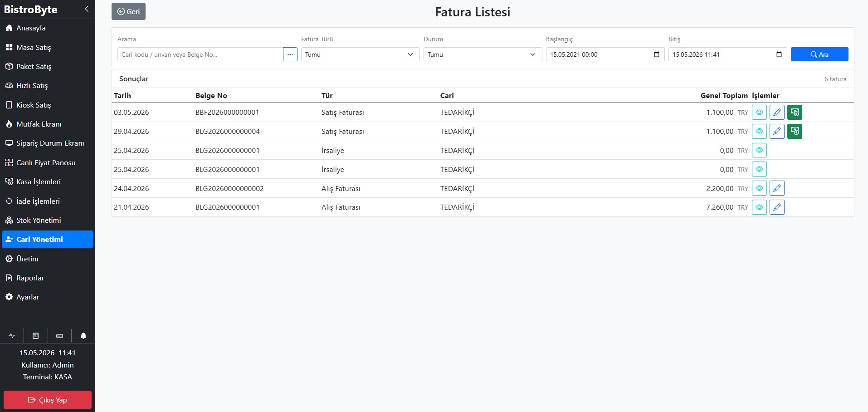Open the receipt list icon in sidebar footer
Image resolution: width=868 pixels, height=412 pixels.
tap(36, 336)
